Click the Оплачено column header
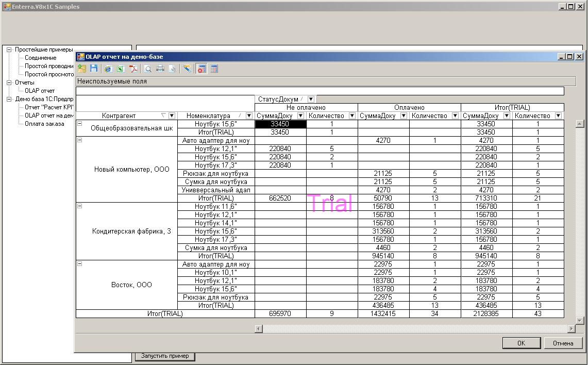Screen dimensions: 588x365 pyautogui.click(x=409, y=107)
